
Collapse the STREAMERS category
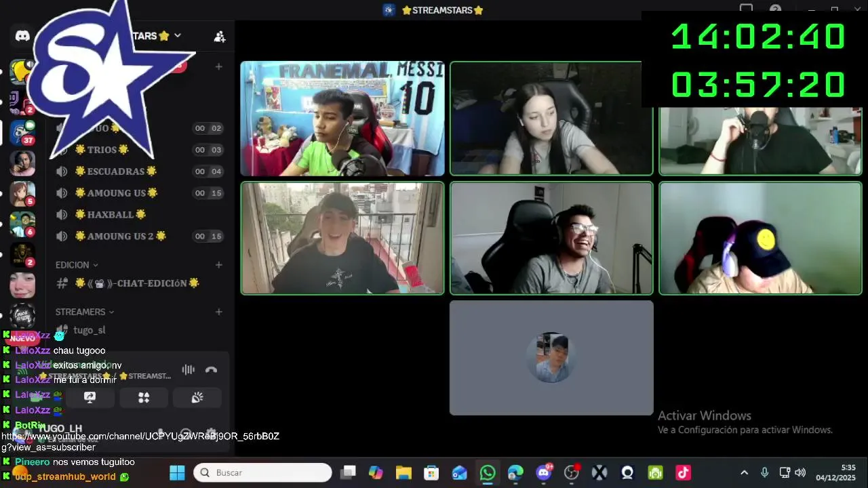pos(85,312)
